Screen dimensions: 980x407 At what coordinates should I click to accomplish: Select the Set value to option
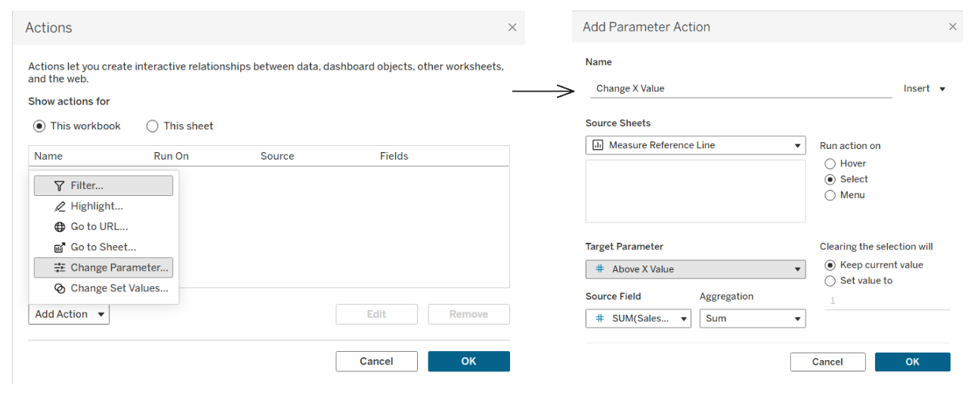click(x=830, y=281)
